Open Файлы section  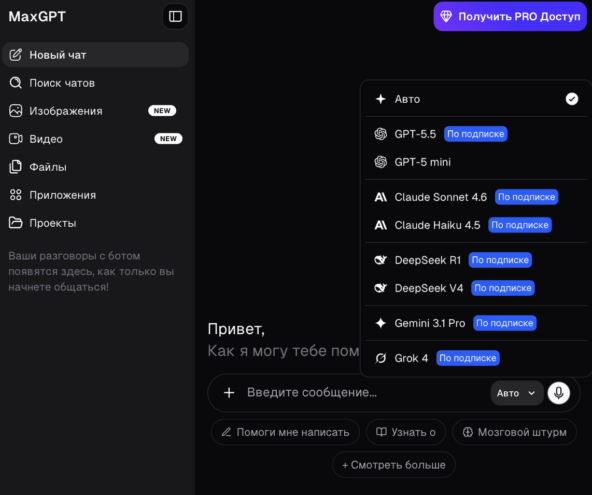click(x=96, y=167)
